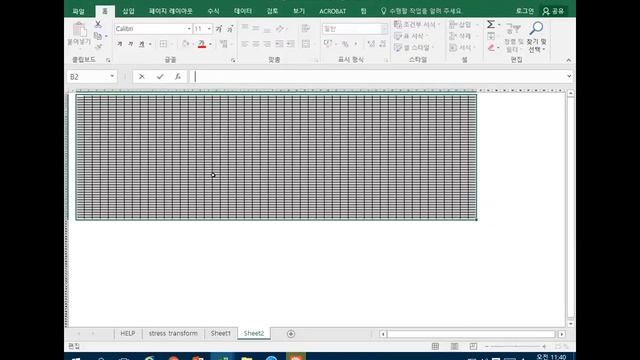The height and width of the screenshot is (360, 640).
Task: Increase the font size
Action: coord(219,29)
